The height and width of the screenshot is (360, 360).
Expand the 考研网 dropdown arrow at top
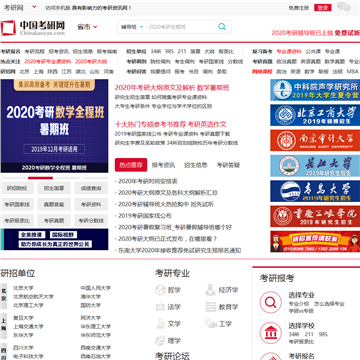pyautogui.click(x=34, y=7)
